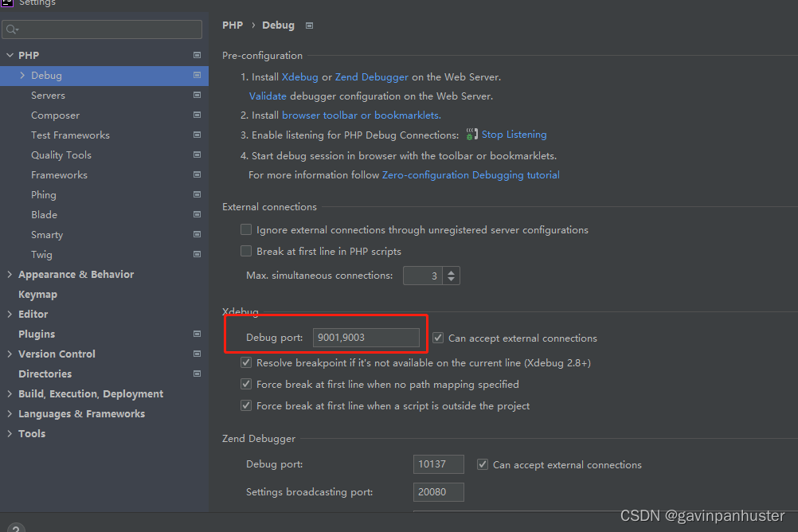The image size is (798, 532).
Task: Select Plugins in settings tree
Action: (37, 334)
